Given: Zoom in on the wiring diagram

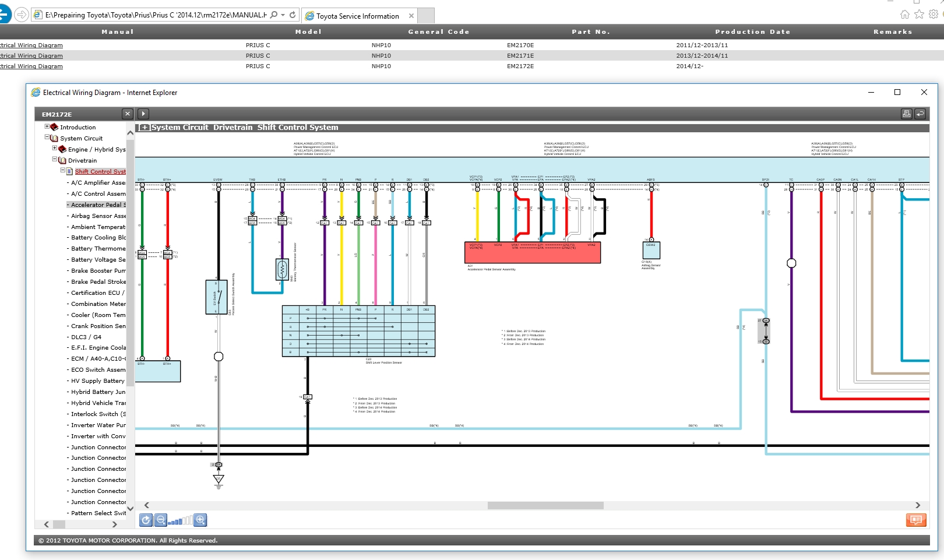Looking at the screenshot, I should (x=200, y=520).
